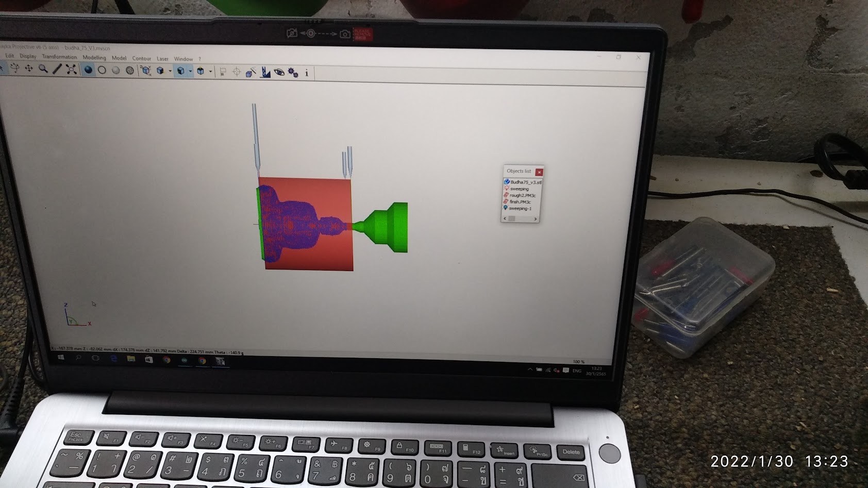868x488 pixels.
Task: Click the system tray clock
Action: [596, 372]
